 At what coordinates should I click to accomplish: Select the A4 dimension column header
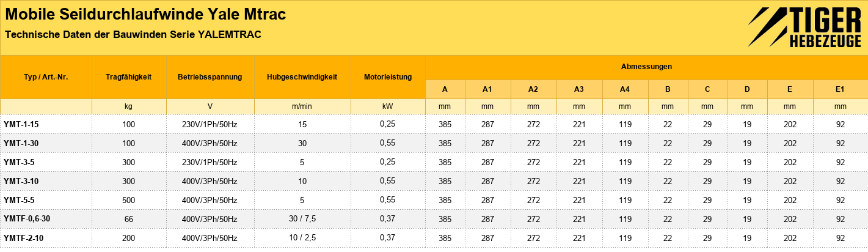click(625, 89)
